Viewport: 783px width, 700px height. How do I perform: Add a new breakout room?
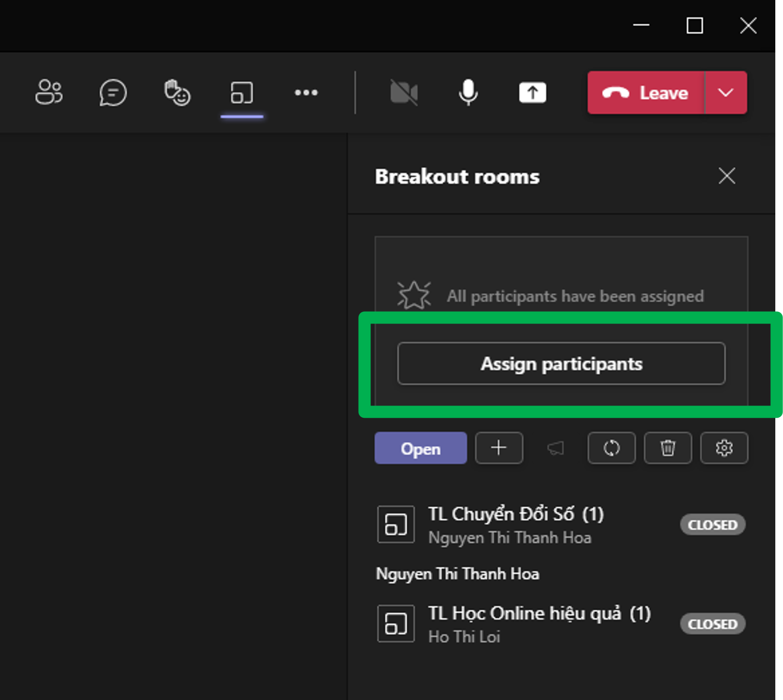click(x=499, y=448)
